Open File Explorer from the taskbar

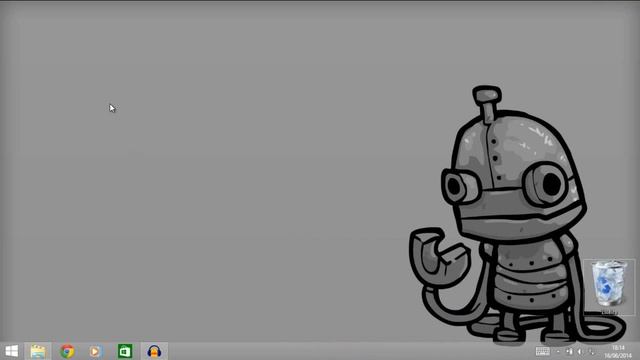pos(38,351)
